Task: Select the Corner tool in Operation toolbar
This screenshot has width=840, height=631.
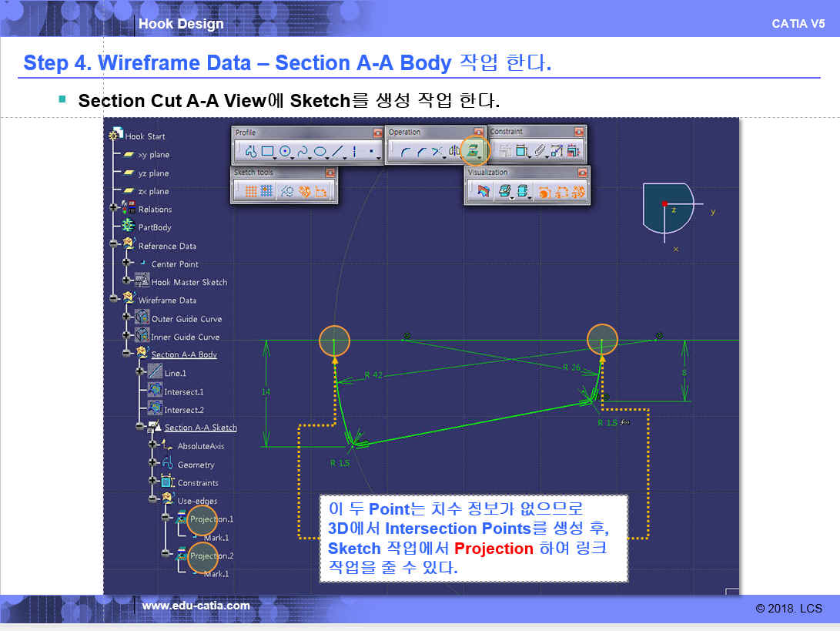Action: (405, 152)
